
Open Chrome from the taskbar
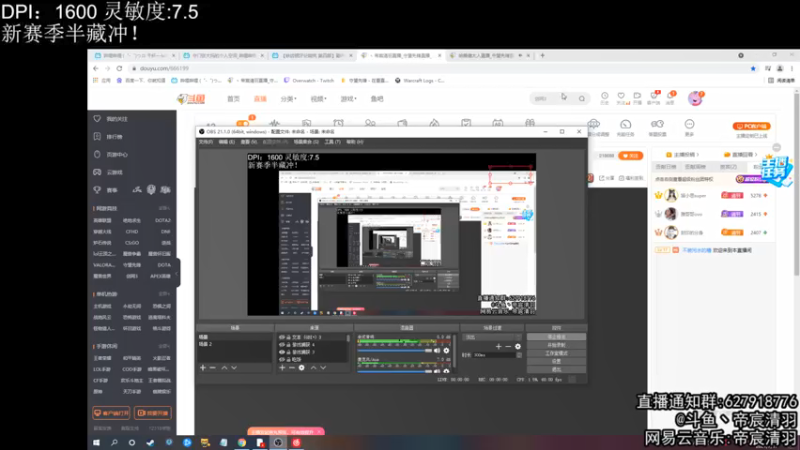pos(241,442)
